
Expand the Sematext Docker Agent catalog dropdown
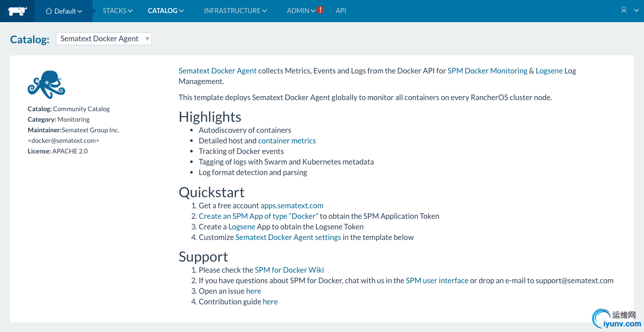click(x=104, y=39)
